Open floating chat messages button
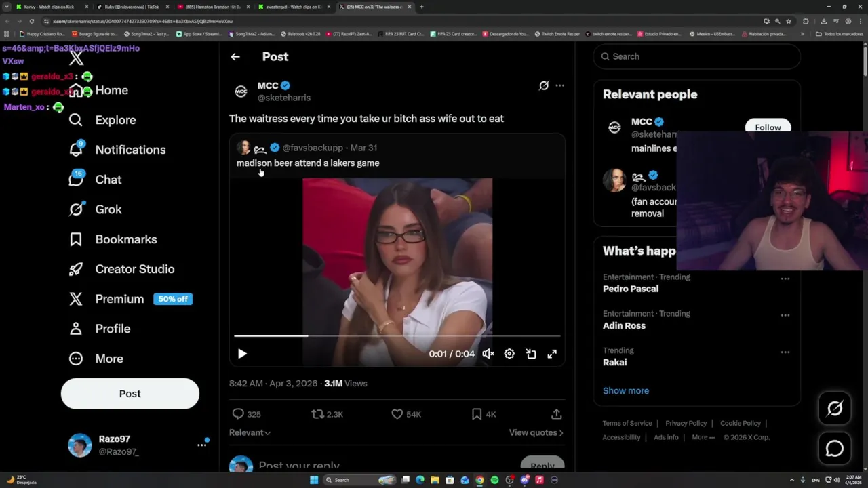The width and height of the screenshot is (868, 488). [x=835, y=449]
